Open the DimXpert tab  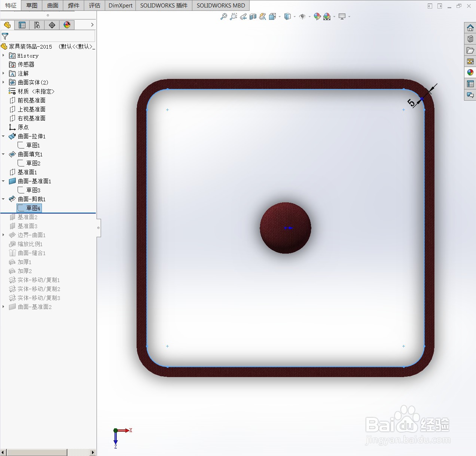tap(120, 5)
